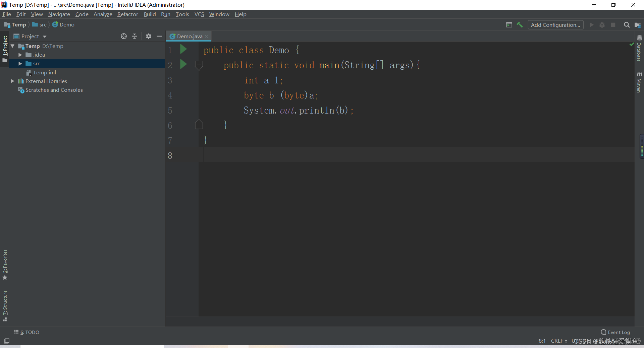Image resolution: width=644 pixels, height=348 pixels.
Task: Open the Navigate menu
Action: tap(59, 14)
